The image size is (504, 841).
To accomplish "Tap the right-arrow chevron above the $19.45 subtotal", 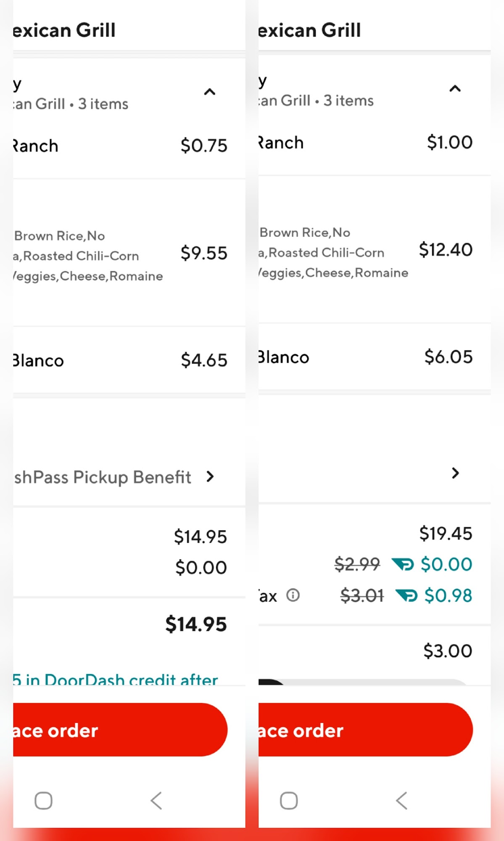I will click(x=455, y=473).
